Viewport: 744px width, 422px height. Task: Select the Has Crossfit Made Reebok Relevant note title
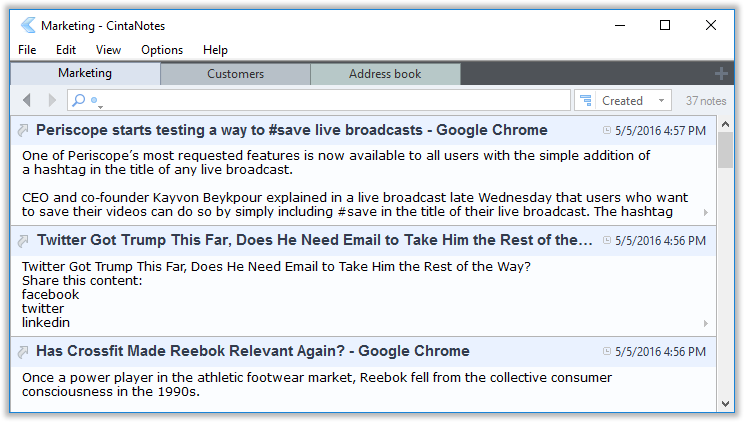point(253,351)
